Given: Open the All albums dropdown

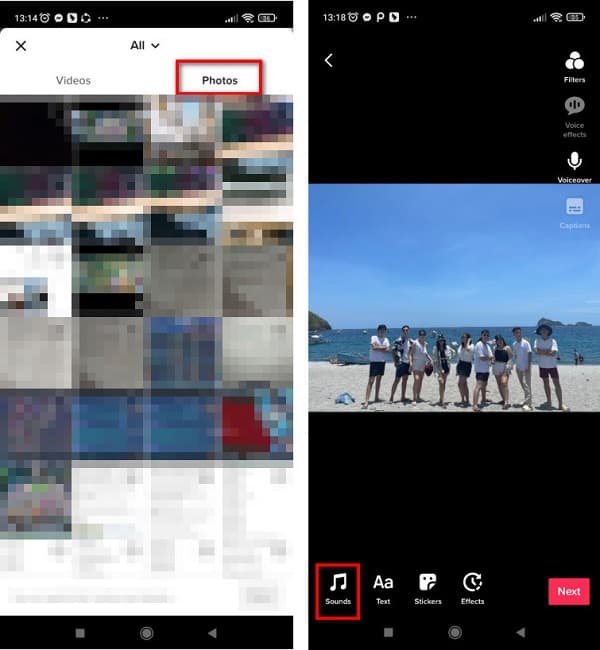Looking at the screenshot, I should (x=145, y=45).
